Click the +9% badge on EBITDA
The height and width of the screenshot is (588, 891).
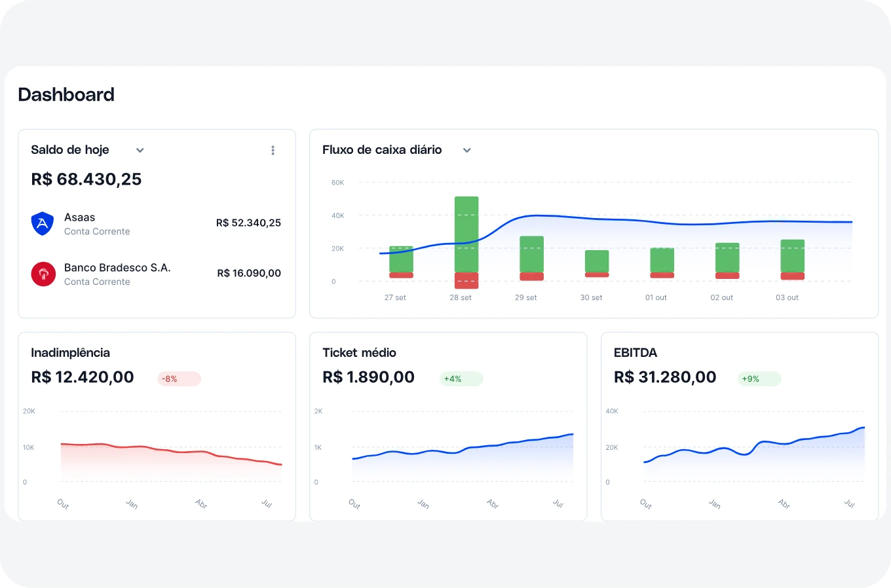click(759, 379)
